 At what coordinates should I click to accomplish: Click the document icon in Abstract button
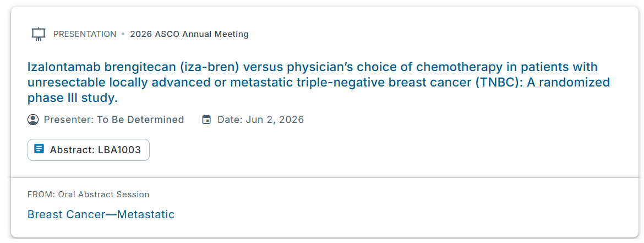[39, 149]
